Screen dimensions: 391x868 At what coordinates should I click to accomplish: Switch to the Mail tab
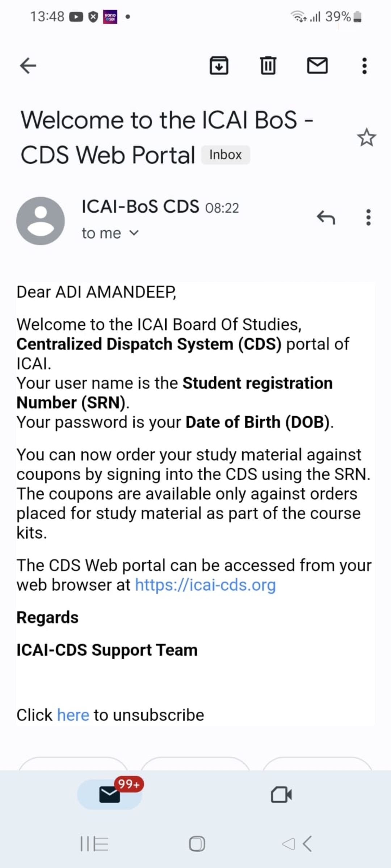(110, 795)
